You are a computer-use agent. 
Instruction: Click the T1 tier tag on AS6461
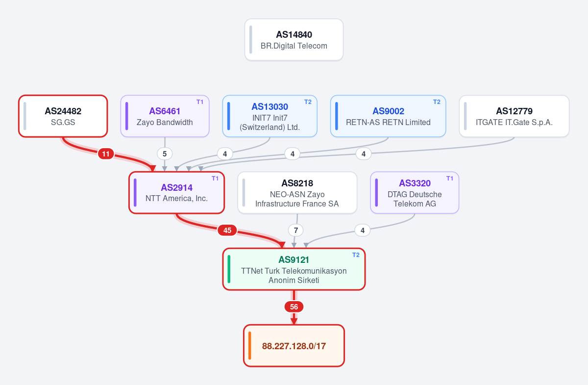click(200, 102)
